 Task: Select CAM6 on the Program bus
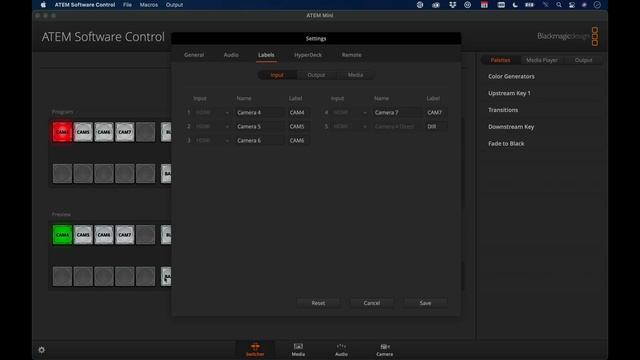[x=104, y=132]
